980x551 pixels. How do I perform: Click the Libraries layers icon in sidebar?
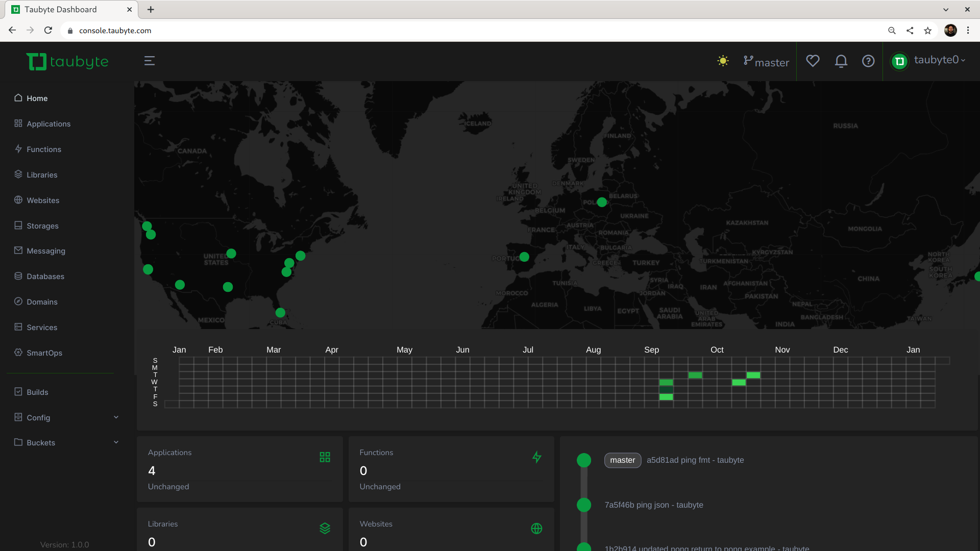tap(18, 174)
